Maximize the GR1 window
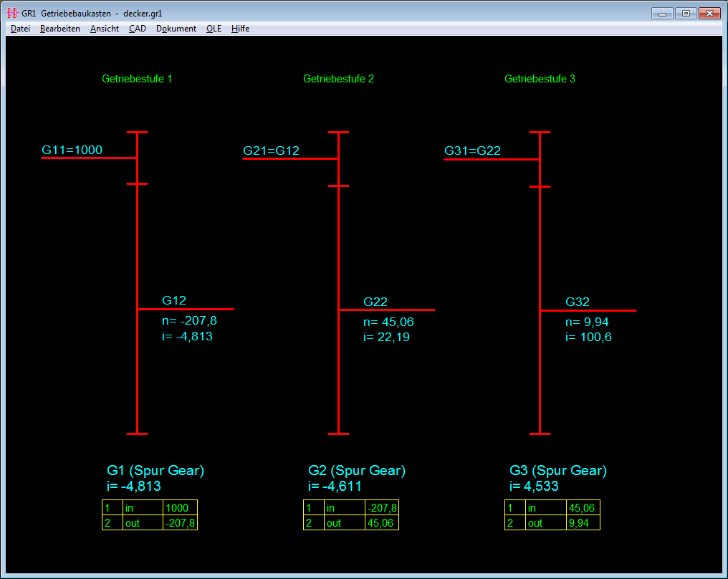Screen dimensions: 728x579 coord(685,13)
